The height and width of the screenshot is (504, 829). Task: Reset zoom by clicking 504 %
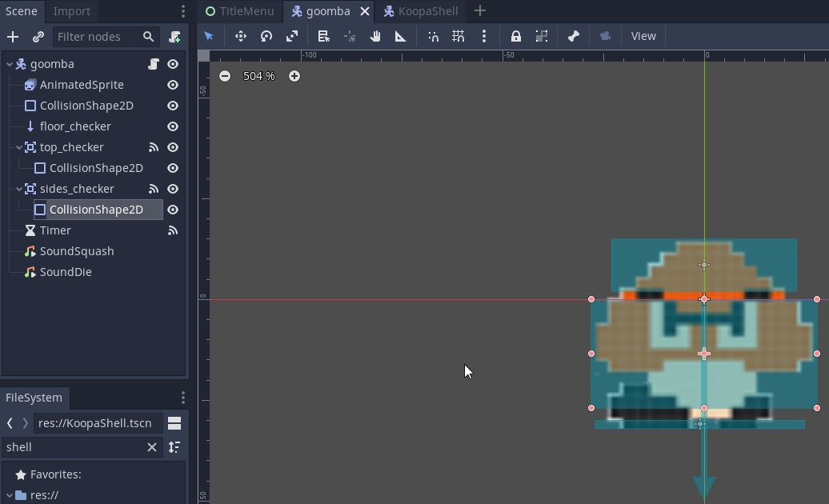click(x=259, y=76)
